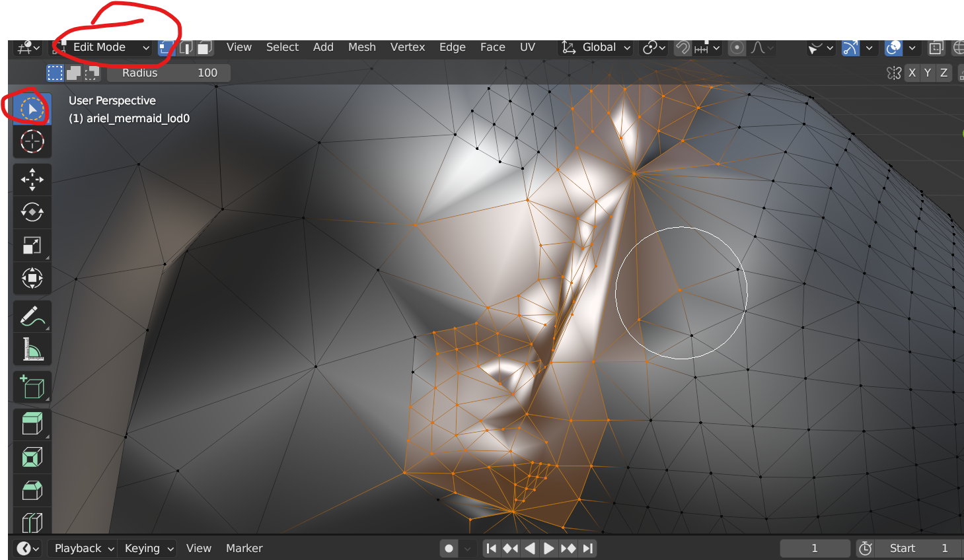Open the Playback popover

(x=84, y=548)
